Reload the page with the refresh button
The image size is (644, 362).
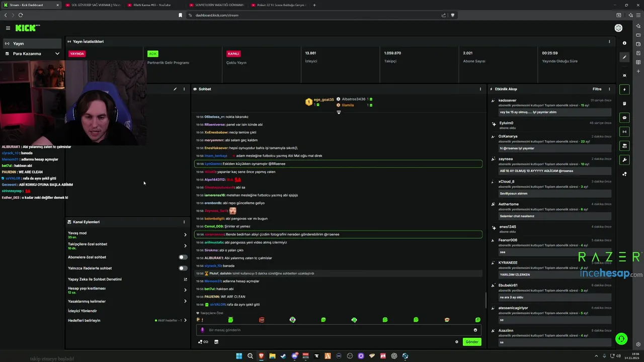(x=21, y=15)
